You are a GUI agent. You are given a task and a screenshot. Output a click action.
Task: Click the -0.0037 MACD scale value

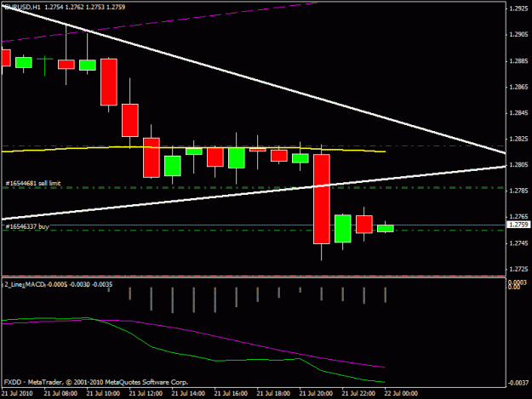(x=518, y=383)
